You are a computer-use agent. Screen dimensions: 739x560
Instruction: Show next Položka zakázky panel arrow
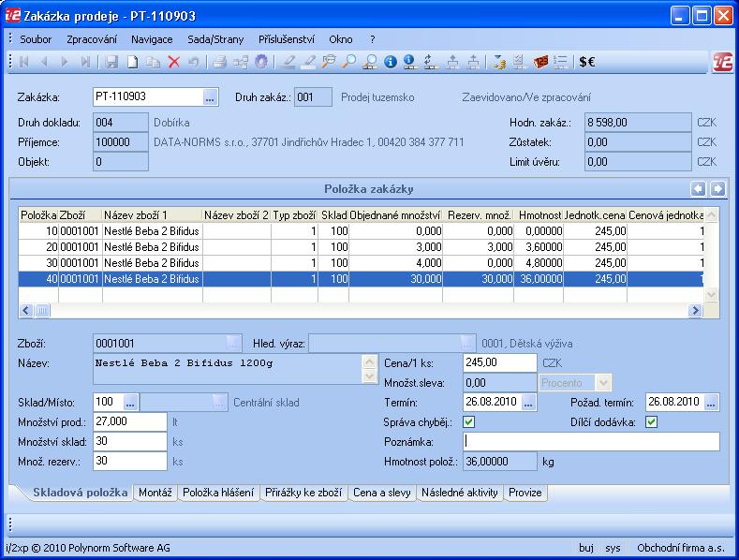(717, 189)
